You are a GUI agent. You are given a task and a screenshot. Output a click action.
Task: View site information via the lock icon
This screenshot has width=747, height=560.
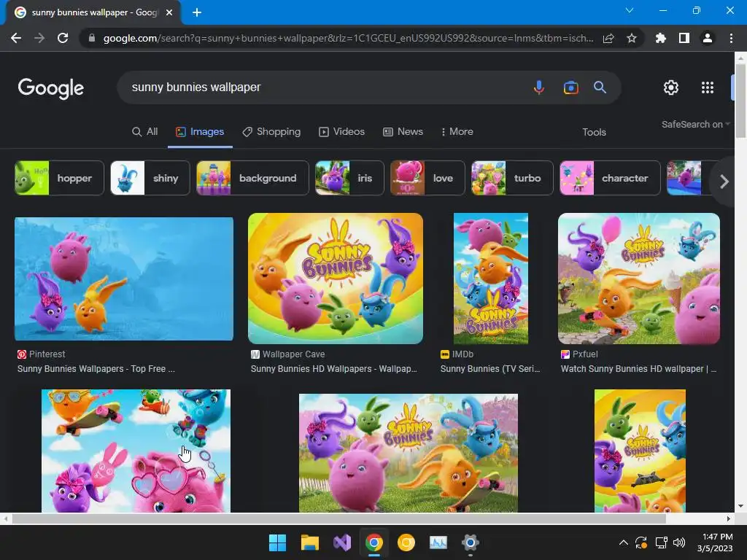(x=92, y=38)
